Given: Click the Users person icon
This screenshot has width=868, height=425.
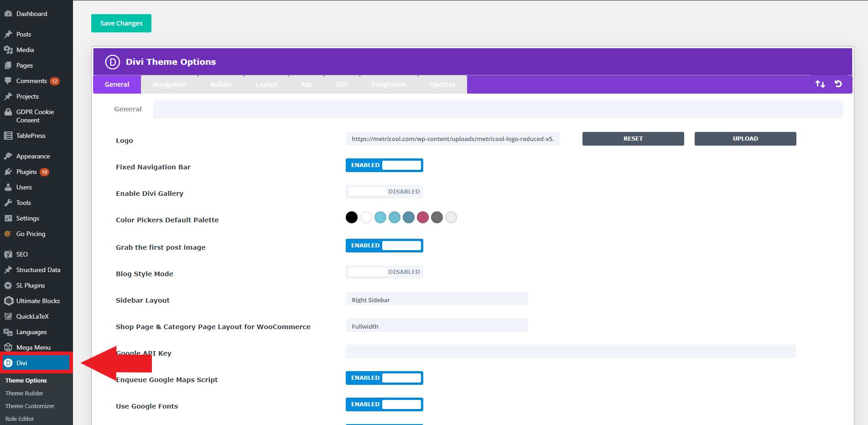Looking at the screenshot, I should pos(8,187).
